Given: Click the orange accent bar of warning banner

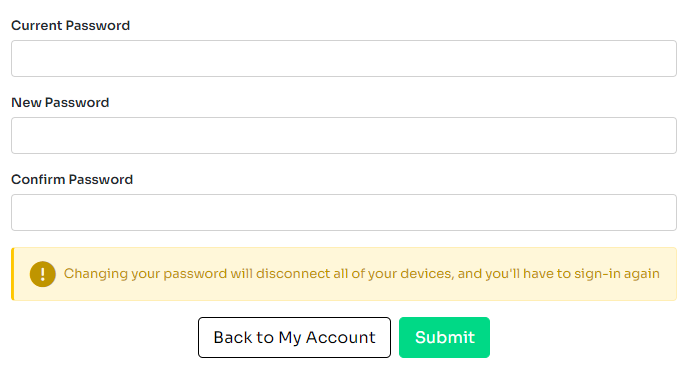Looking at the screenshot, I should (13, 274).
